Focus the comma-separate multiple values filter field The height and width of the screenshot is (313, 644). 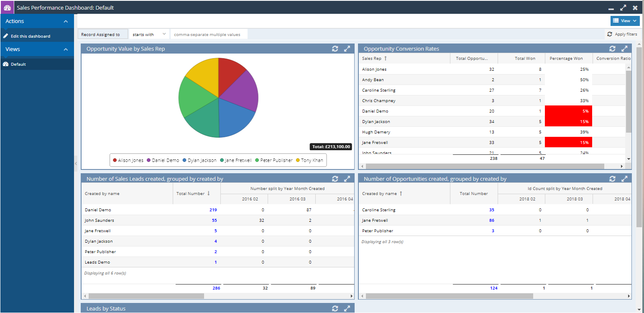(209, 34)
